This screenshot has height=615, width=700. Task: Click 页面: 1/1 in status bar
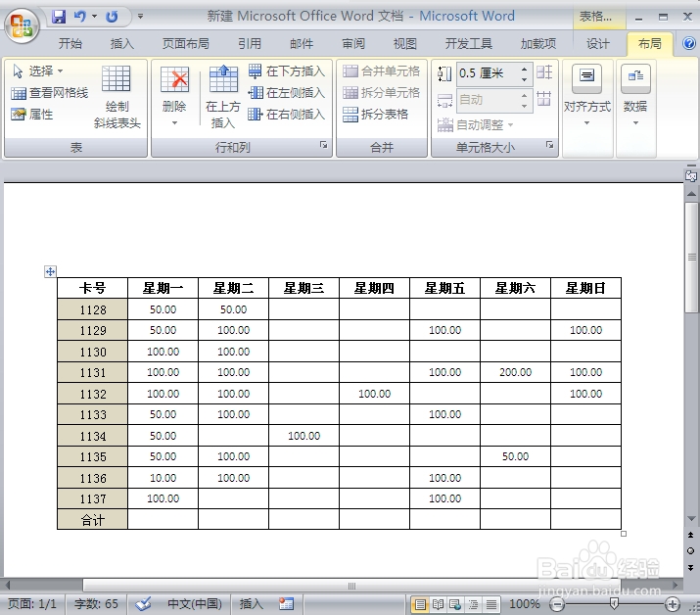(32, 604)
